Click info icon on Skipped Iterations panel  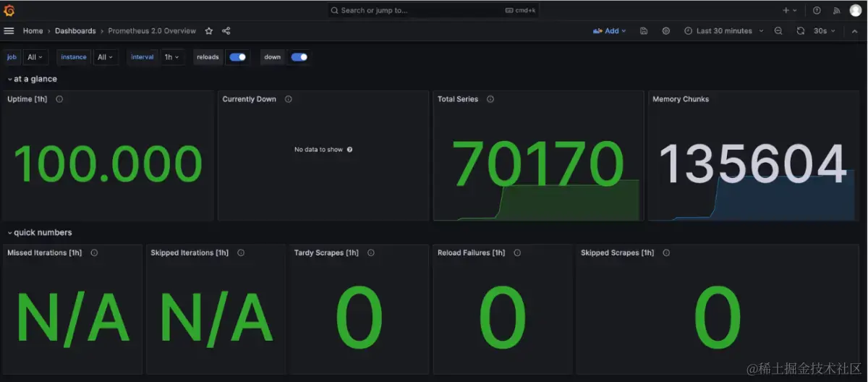[241, 252]
